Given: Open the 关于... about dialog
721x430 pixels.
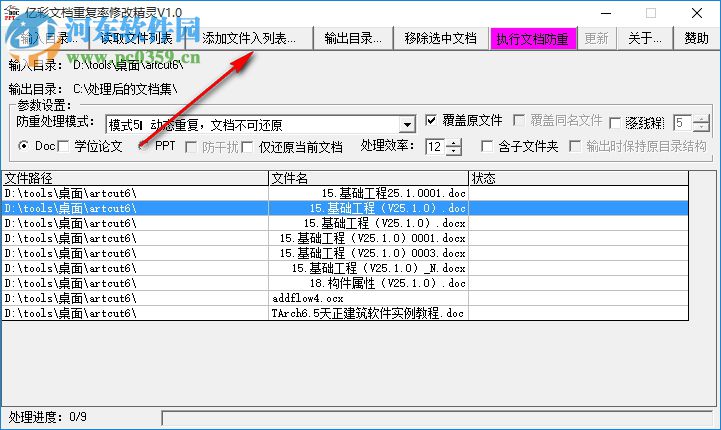Looking at the screenshot, I should 644,39.
